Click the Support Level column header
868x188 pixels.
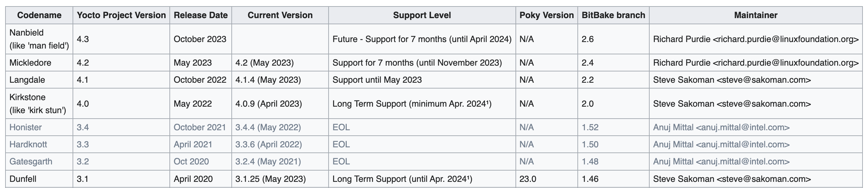click(422, 15)
